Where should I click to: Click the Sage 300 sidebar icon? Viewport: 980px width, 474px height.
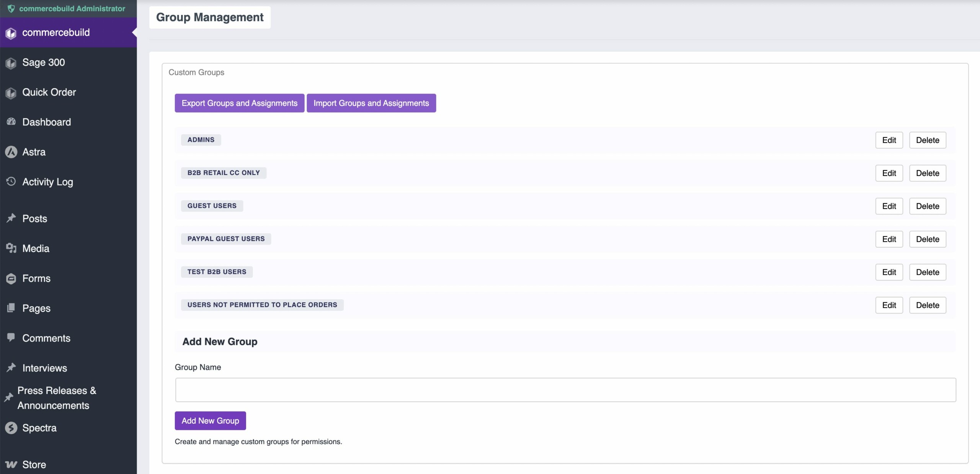tap(11, 63)
